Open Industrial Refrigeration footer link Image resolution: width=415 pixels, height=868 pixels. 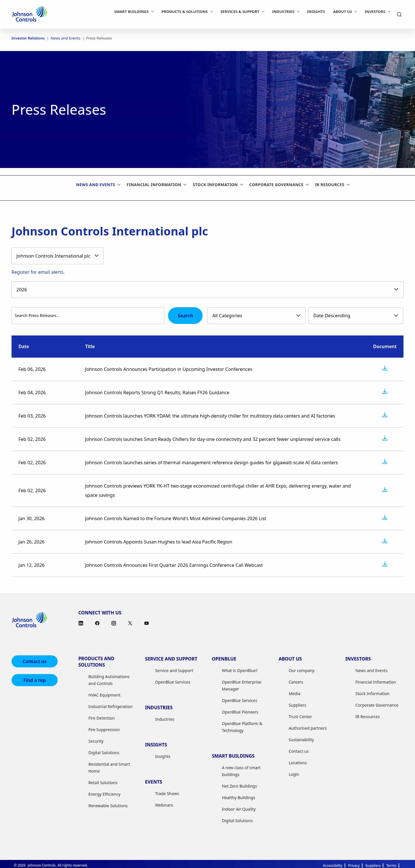[x=110, y=706]
